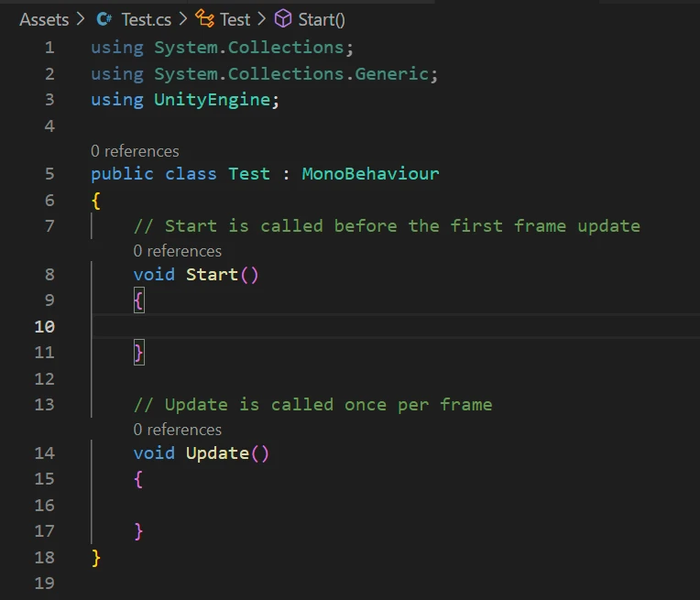Click line number 14 in gutter
The height and width of the screenshot is (600, 700).
point(45,453)
